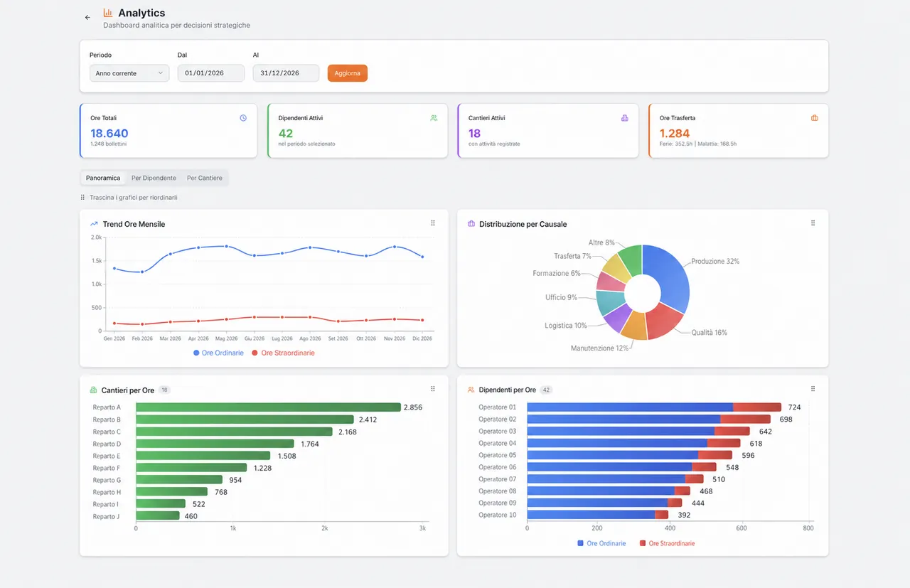The width and height of the screenshot is (910, 588).
Task: Click the Mag 2026 axis label
Action: click(226, 338)
